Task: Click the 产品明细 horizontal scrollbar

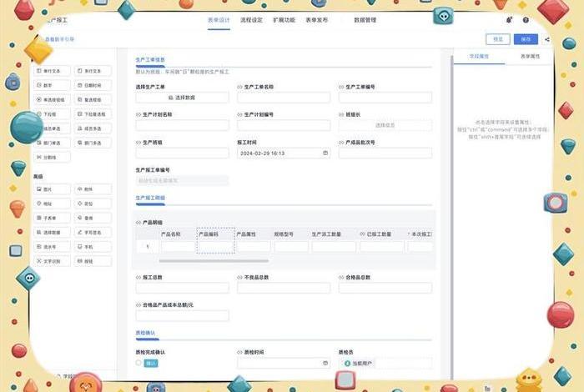Action: coord(214,261)
